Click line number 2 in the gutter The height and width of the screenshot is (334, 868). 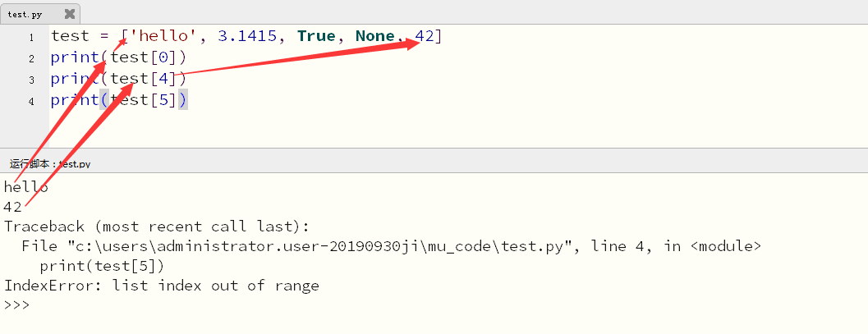click(x=30, y=58)
